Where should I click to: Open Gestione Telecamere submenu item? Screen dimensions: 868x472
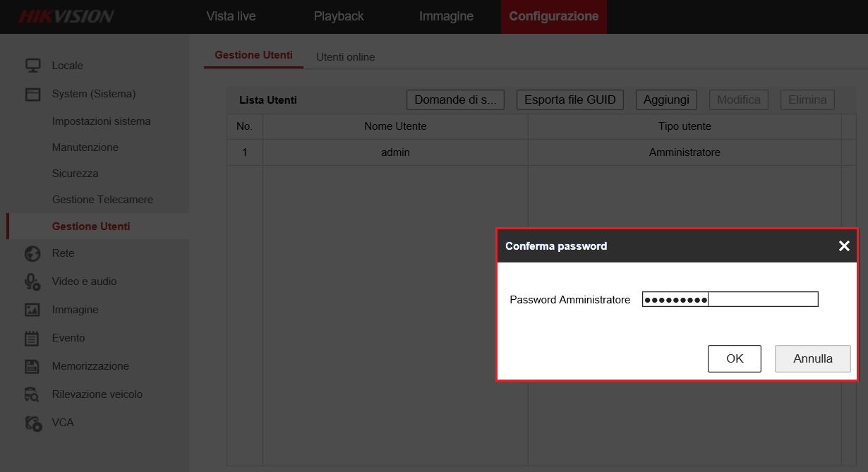[102, 200]
